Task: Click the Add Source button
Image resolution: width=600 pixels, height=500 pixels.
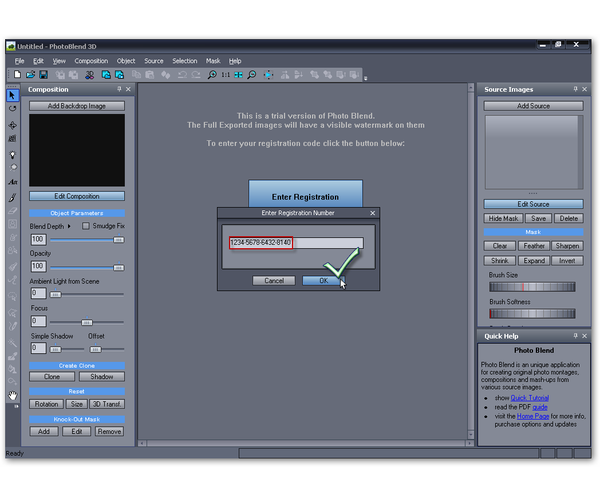Action: (x=533, y=106)
